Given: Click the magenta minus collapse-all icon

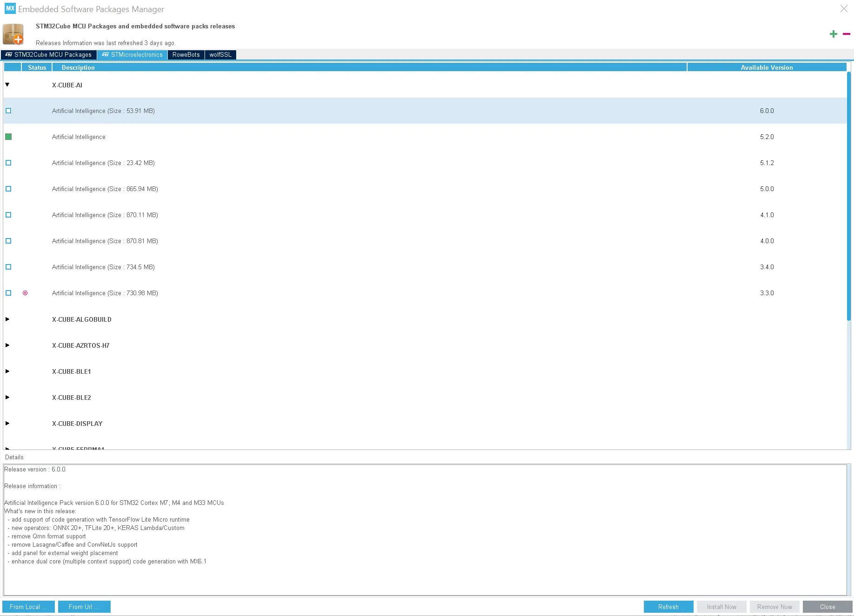Looking at the screenshot, I should point(847,34).
